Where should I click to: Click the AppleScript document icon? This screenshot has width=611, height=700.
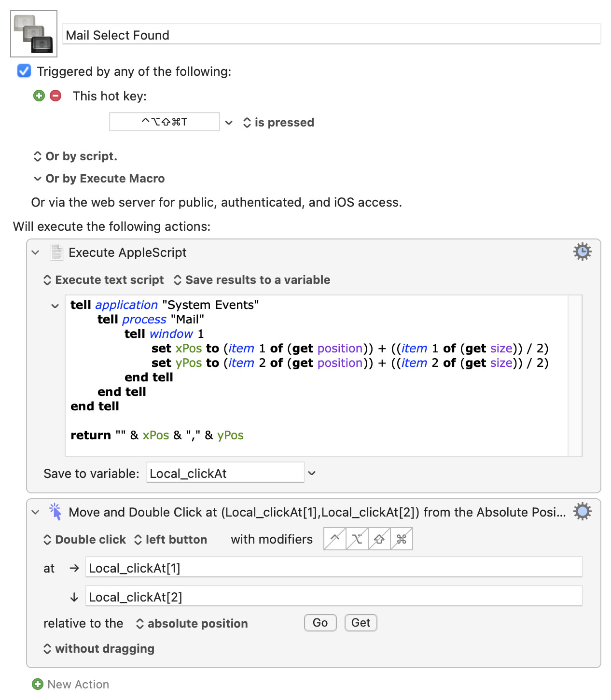[x=57, y=252]
